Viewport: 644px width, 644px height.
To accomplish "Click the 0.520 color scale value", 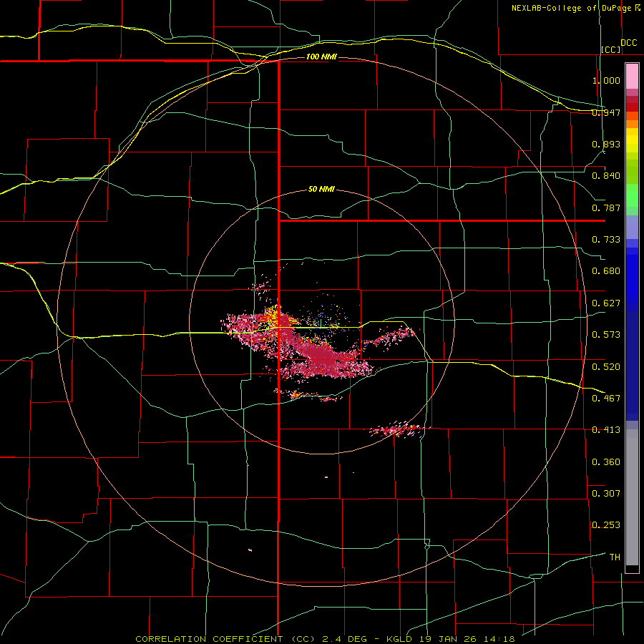I will [x=606, y=367].
